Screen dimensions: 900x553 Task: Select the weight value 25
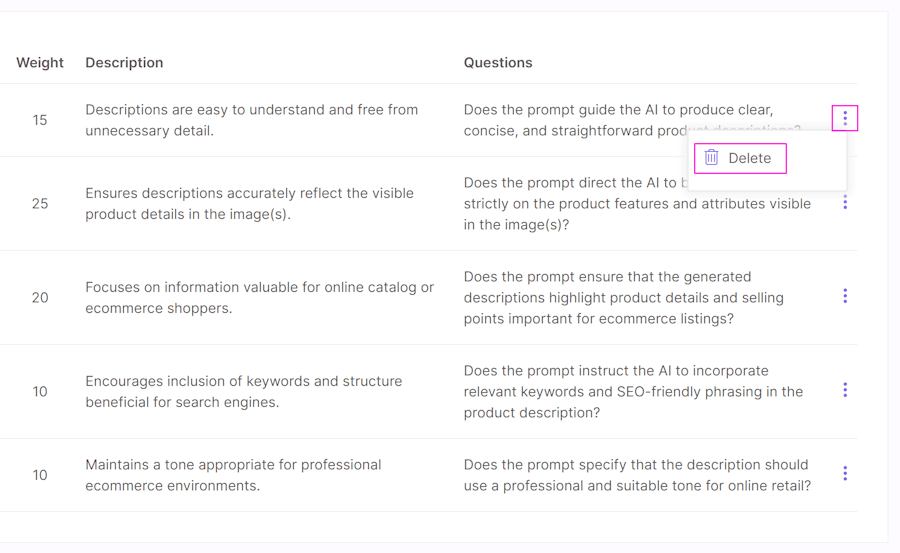tap(40, 203)
